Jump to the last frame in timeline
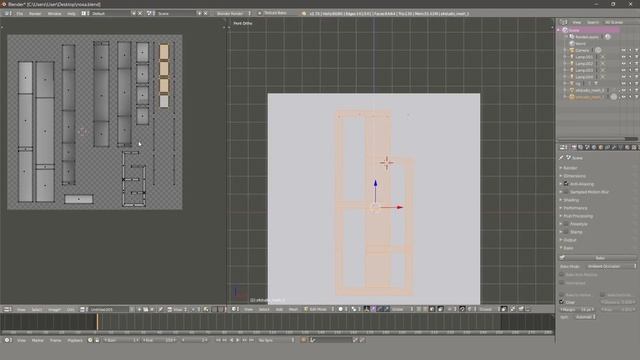Image resolution: width=640 pixels, height=360 pixels. [x=251, y=340]
